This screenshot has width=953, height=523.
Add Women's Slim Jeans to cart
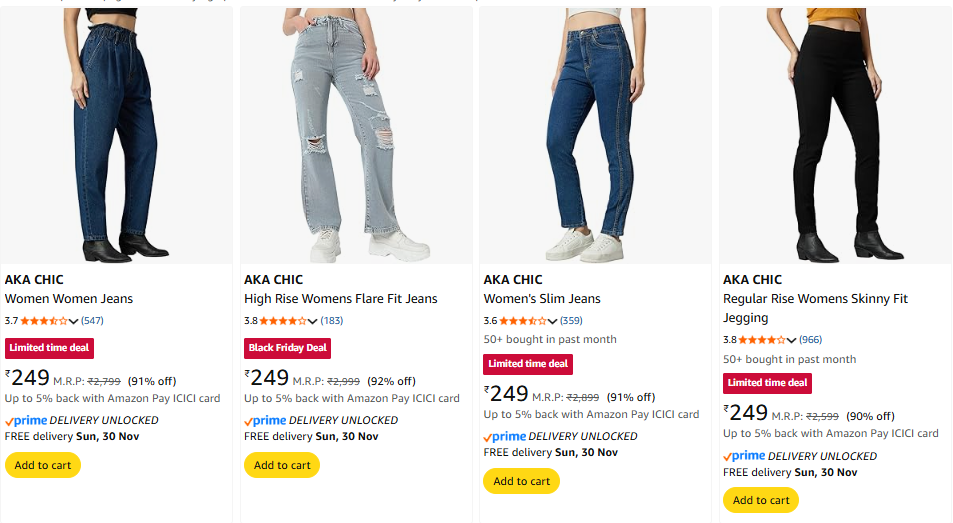pos(522,481)
